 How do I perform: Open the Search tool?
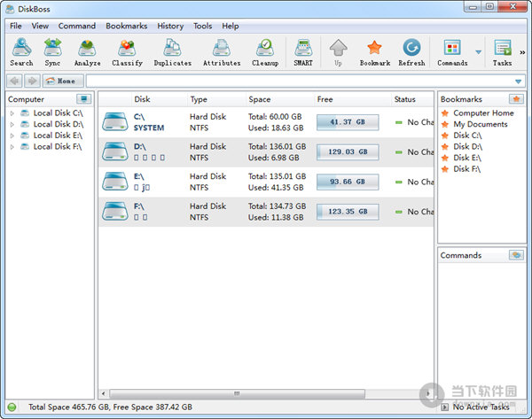[21, 52]
